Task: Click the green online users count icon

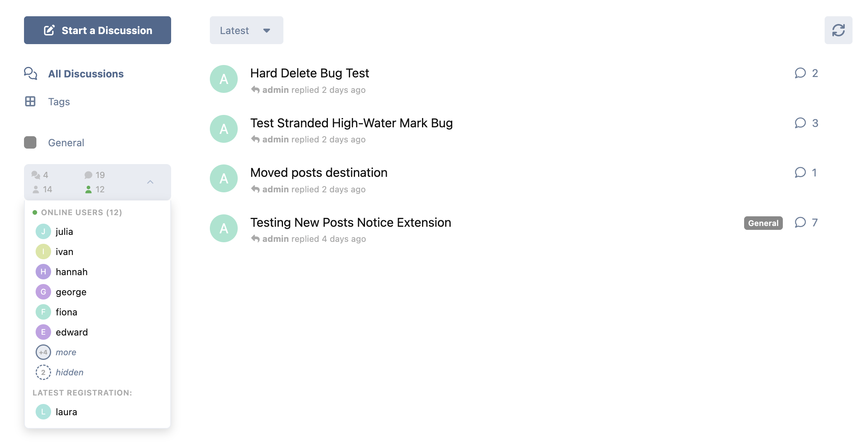Action: [x=89, y=189]
